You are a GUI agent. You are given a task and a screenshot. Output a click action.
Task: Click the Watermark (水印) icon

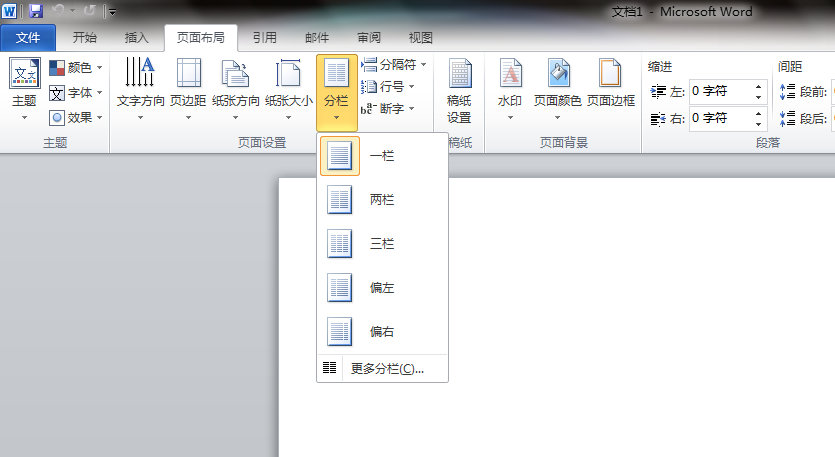510,73
